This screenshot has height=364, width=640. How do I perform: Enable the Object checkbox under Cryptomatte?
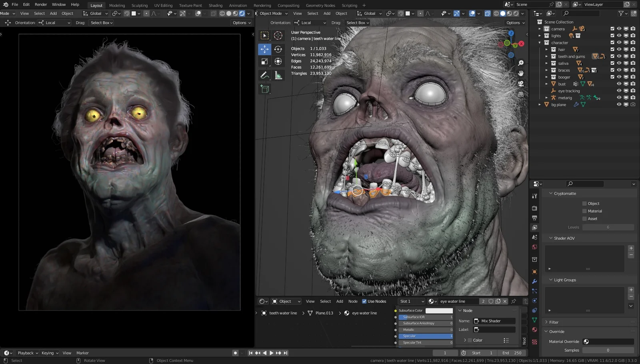pyautogui.click(x=584, y=203)
